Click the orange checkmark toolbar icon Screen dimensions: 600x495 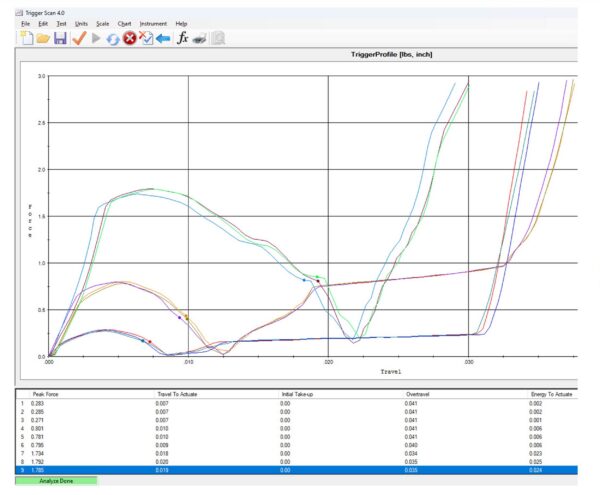[78, 38]
